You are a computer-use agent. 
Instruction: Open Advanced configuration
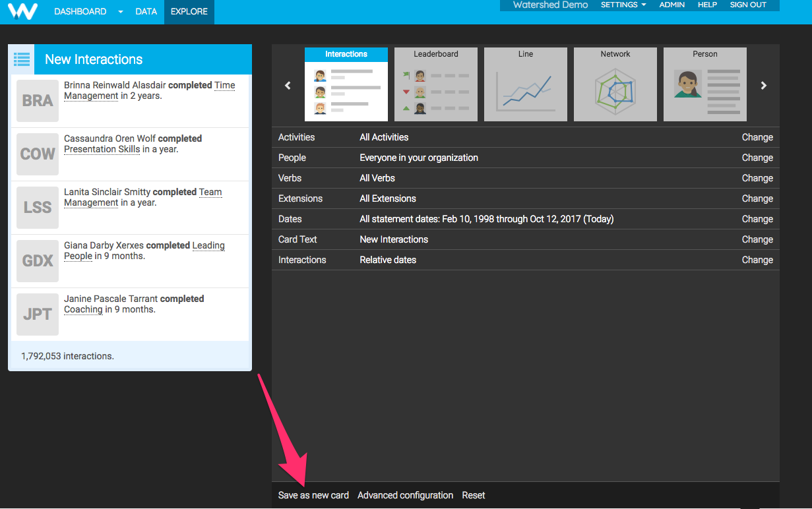pos(405,495)
